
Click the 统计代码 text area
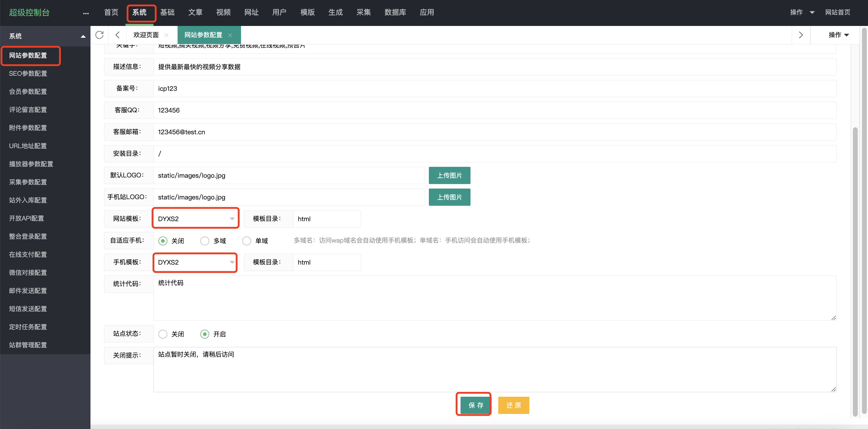click(x=495, y=298)
